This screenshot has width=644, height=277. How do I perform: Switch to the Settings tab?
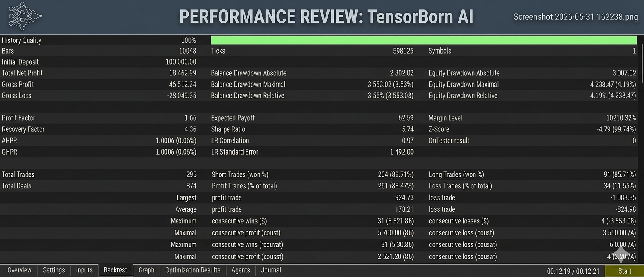[x=54, y=270]
